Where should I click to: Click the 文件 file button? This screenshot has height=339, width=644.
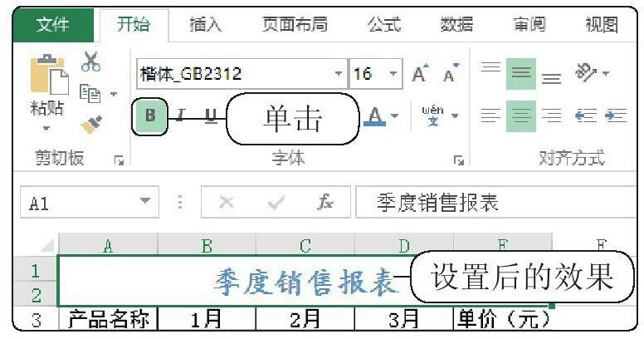53,25
